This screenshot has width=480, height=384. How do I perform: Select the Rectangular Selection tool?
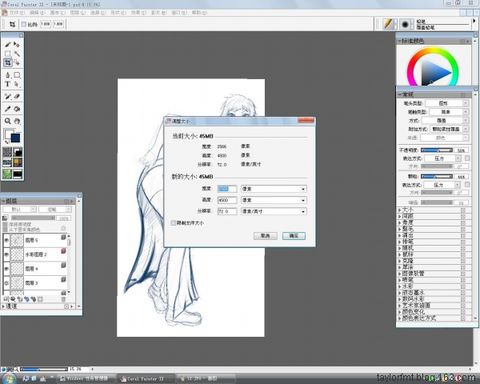coord(8,54)
